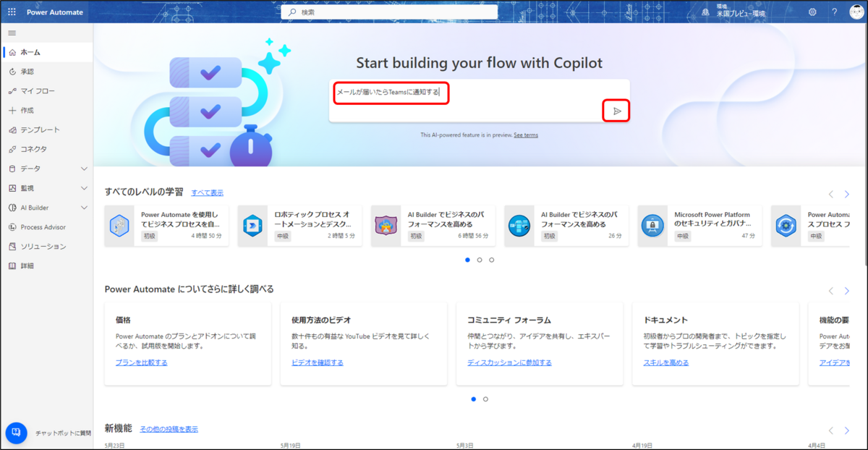Image resolution: width=868 pixels, height=450 pixels.
Task: Open ホーム in the navigation
Action: [47, 52]
